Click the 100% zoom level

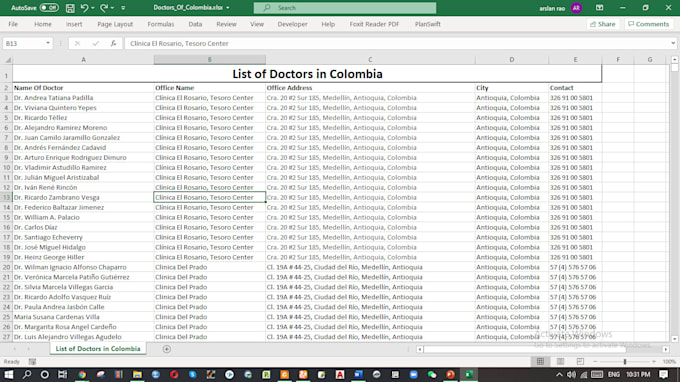(669, 362)
